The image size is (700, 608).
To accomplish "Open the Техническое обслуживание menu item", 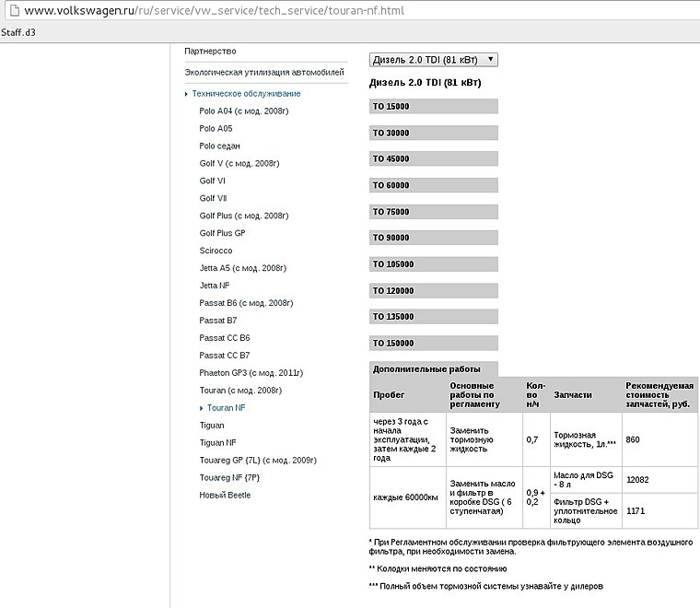I will [x=246, y=93].
